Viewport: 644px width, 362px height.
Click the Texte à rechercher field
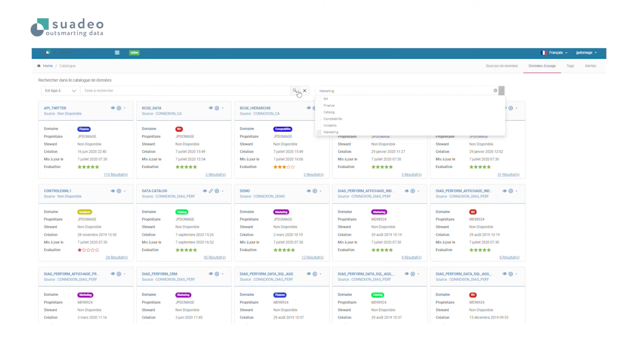click(185, 90)
